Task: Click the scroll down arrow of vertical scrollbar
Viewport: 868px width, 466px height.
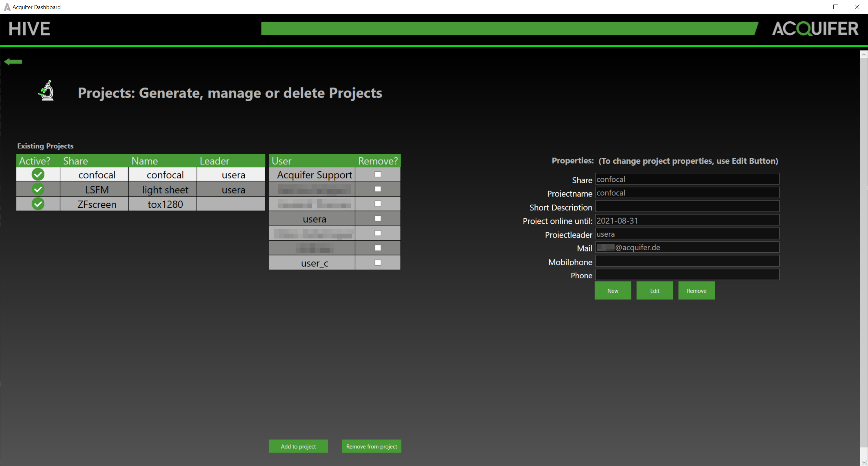Action: [x=864, y=462]
